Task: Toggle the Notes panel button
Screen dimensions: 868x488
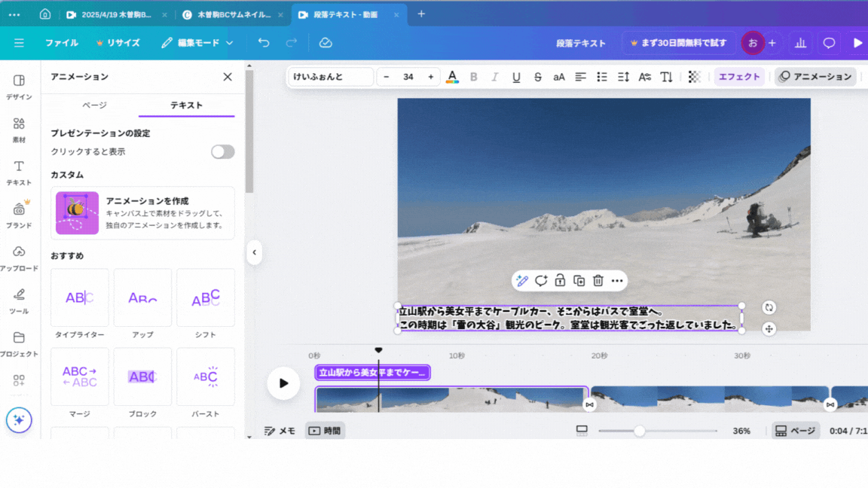Action: point(280,431)
